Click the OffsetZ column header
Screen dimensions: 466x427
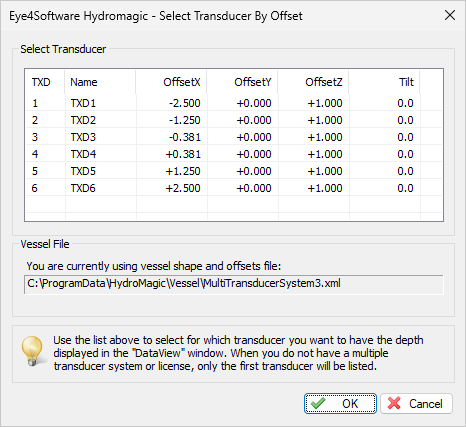(x=313, y=82)
